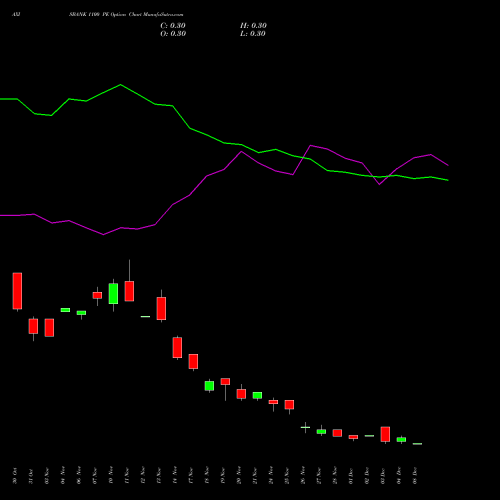Click the 01 Dec date label
The image size is (500, 500).
351,476
